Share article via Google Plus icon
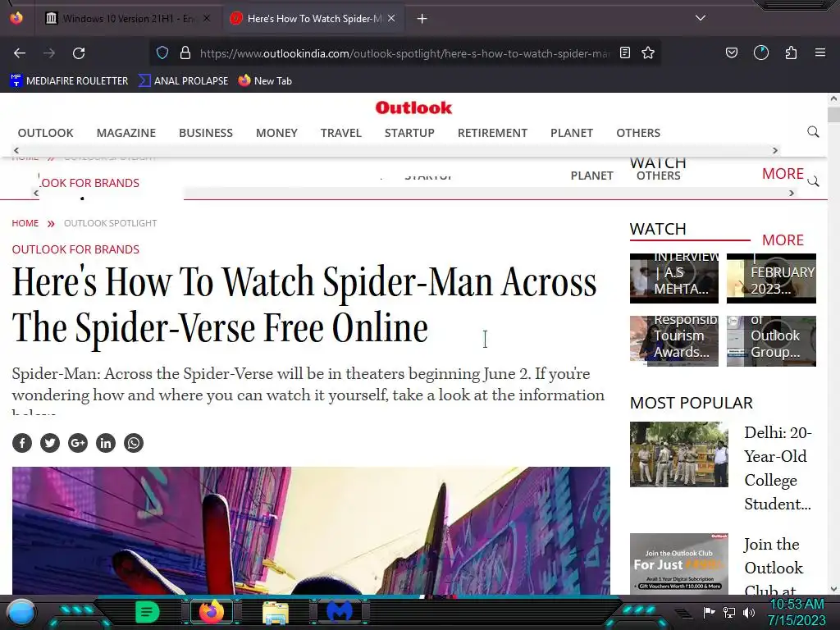 pyautogui.click(x=78, y=443)
